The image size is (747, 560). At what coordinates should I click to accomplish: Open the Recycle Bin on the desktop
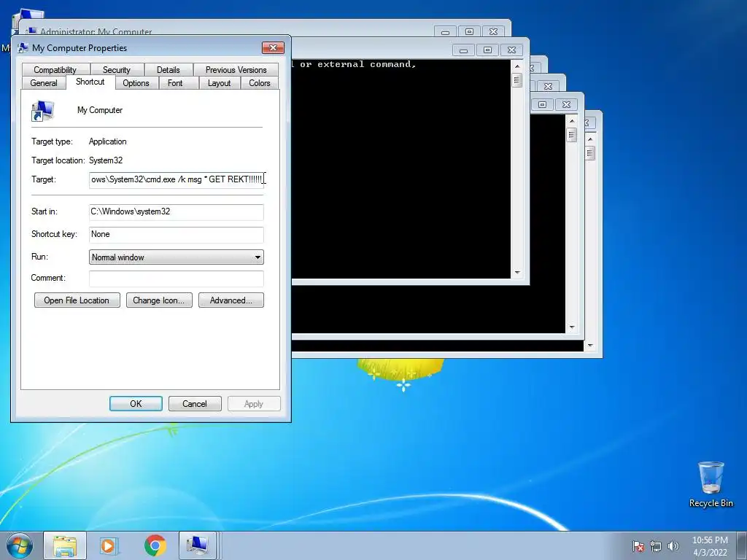pyautogui.click(x=711, y=484)
